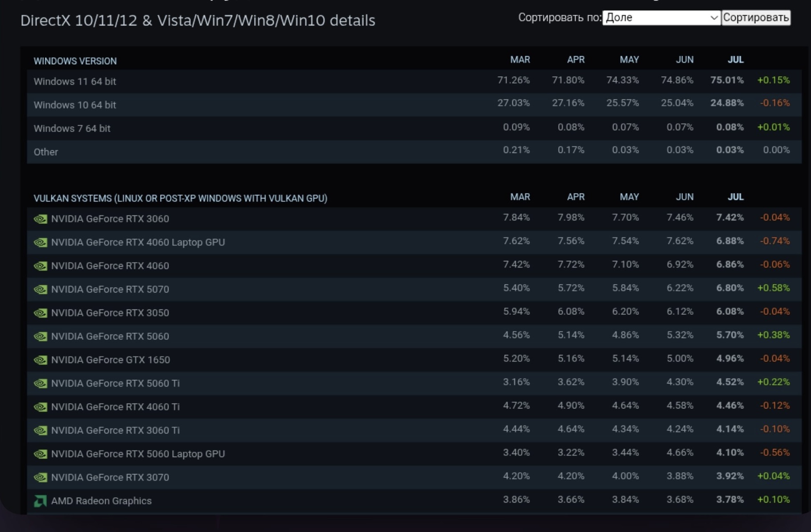
Task: Click the 3.78% July value for AMD Radeon Graphics
Action: click(x=730, y=499)
